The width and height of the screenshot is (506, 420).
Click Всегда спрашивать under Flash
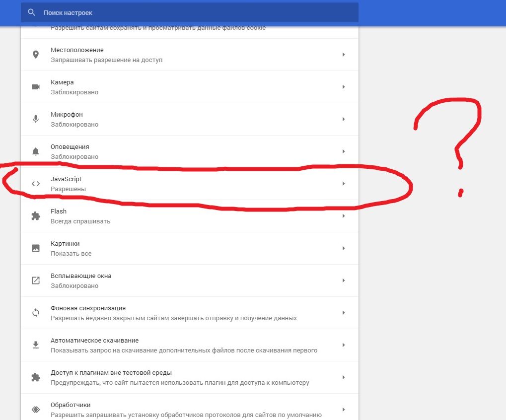click(80, 221)
